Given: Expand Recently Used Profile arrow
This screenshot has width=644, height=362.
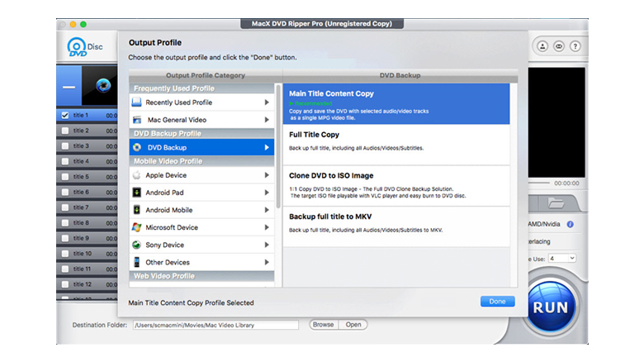Looking at the screenshot, I should (267, 102).
